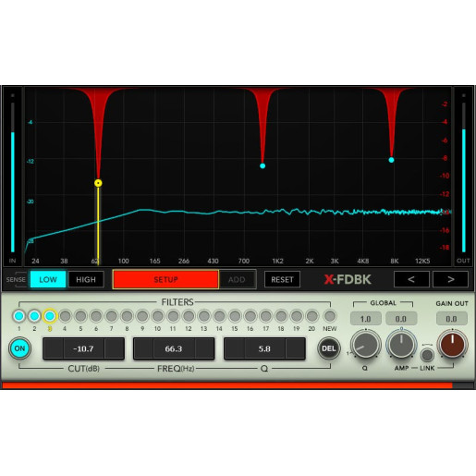Select filter slot 15
The image size is (476, 476).
[x=235, y=316]
